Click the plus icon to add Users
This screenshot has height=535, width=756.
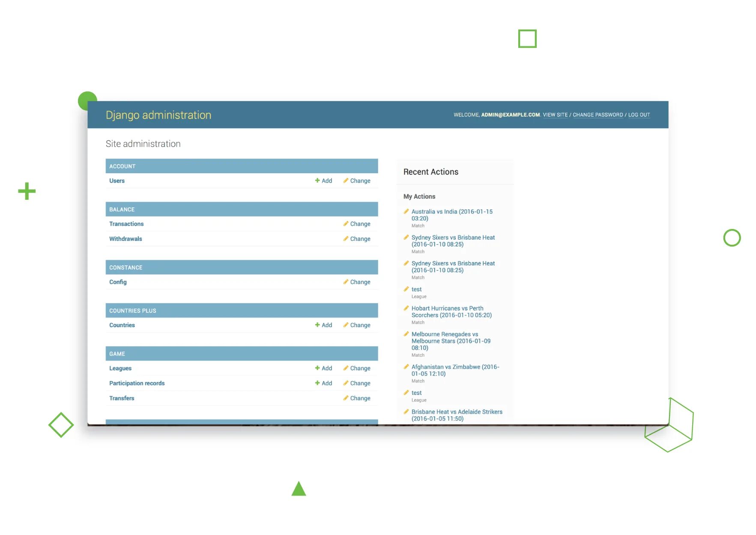click(x=317, y=180)
